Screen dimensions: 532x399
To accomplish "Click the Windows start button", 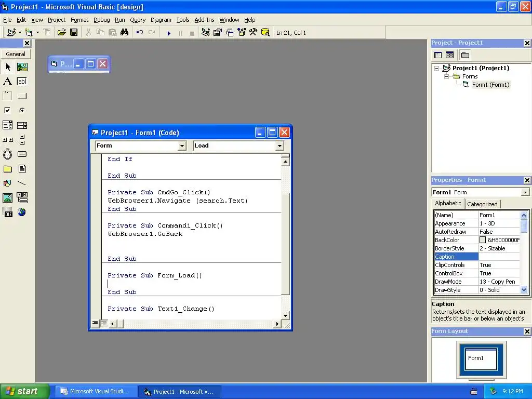I will [x=24, y=391].
